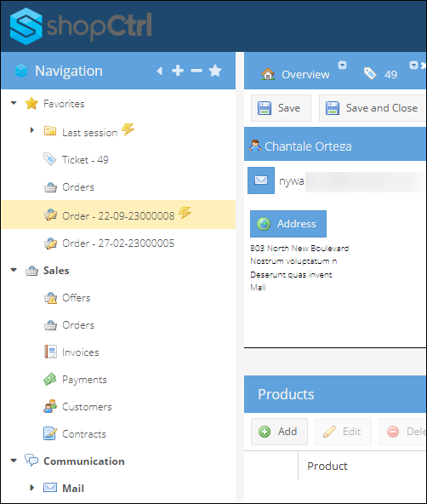Image resolution: width=427 pixels, height=504 pixels.
Task: Click the customer icon next to Chantale Ortega
Action: [255, 146]
